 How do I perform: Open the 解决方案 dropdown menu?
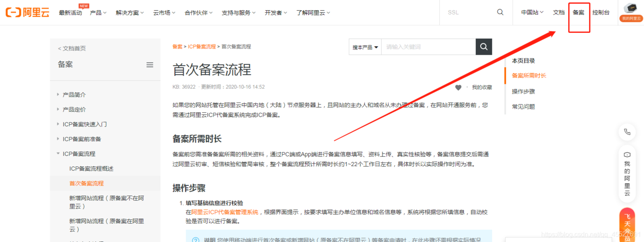[x=130, y=13]
